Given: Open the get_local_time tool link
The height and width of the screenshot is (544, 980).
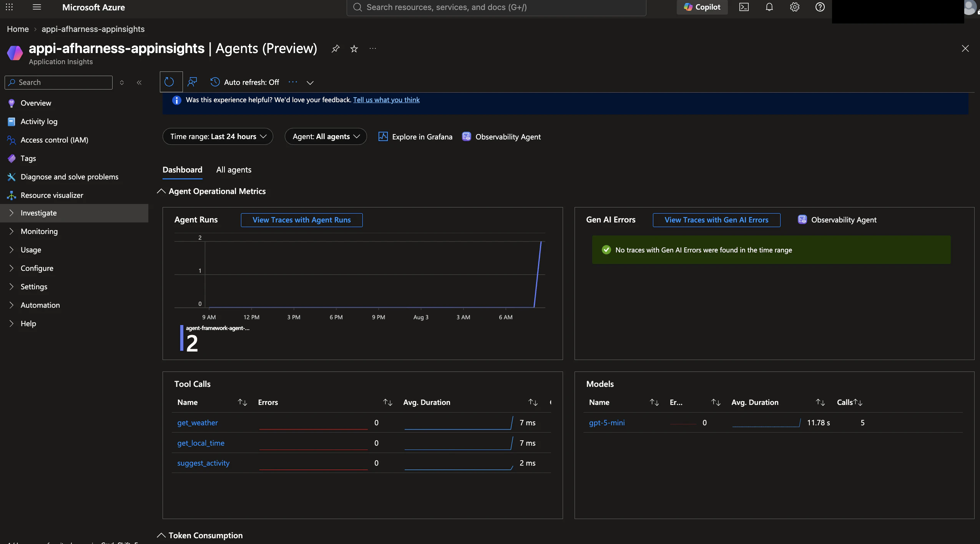Looking at the screenshot, I should (x=201, y=443).
